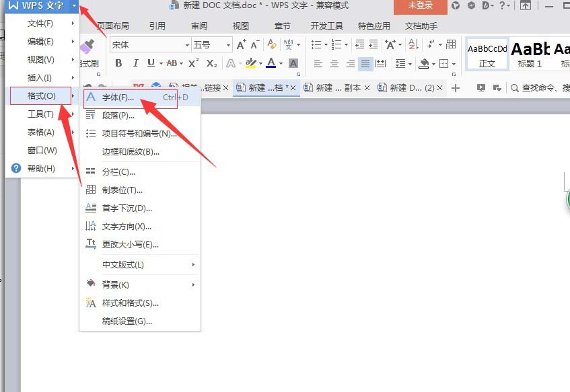Screen dimensions: 570x392
Task: Click shading paint bucket icon
Action: point(423,64)
